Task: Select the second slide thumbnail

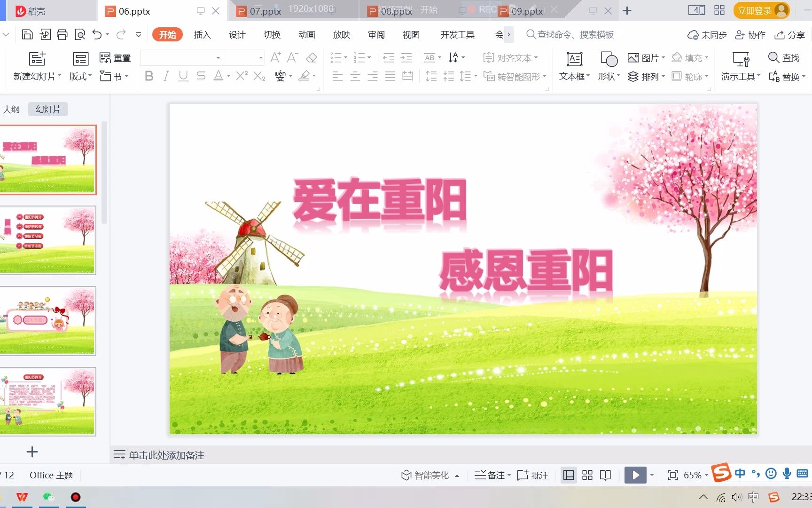Action: coord(47,240)
